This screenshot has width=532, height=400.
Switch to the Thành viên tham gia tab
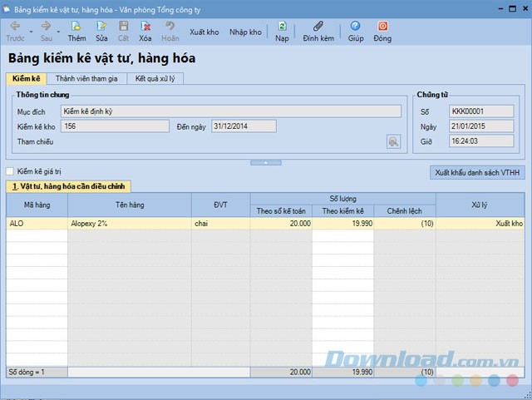coord(86,78)
